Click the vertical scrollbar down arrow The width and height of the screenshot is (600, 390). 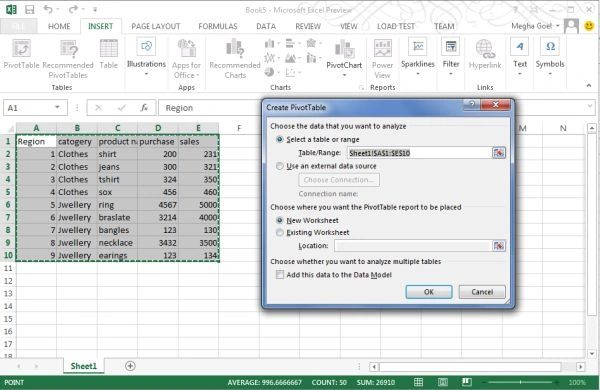coord(592,354)
